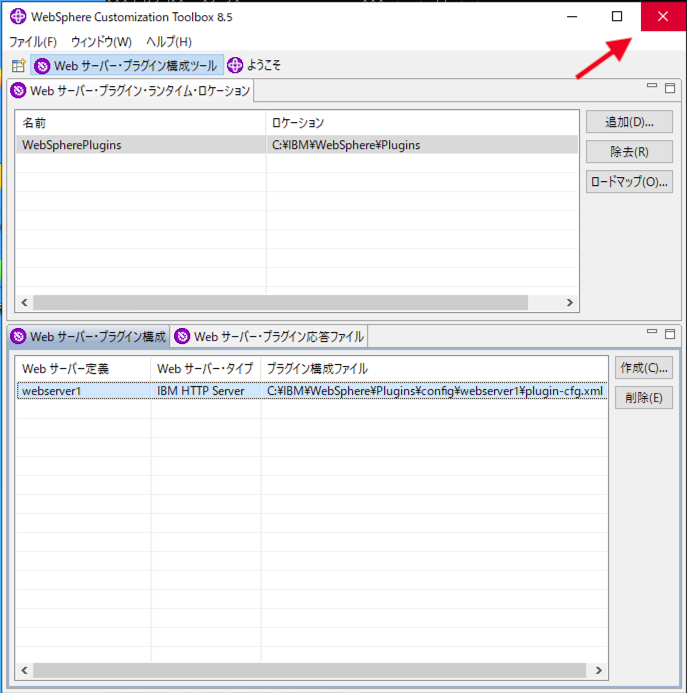Select Web サーバー・プラグイン構成 tab
This screenshot has height=693, width=687.
89,336
